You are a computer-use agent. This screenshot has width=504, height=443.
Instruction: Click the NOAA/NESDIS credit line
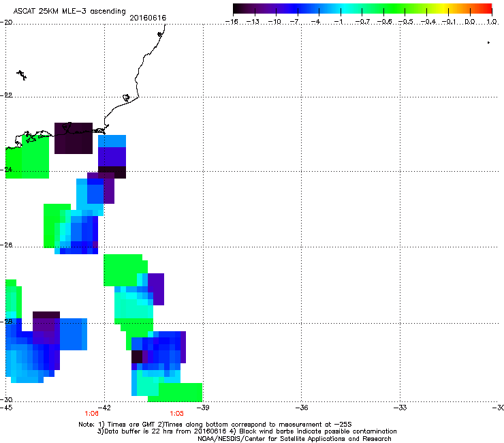pyautogui.click(x=294, y=439)
